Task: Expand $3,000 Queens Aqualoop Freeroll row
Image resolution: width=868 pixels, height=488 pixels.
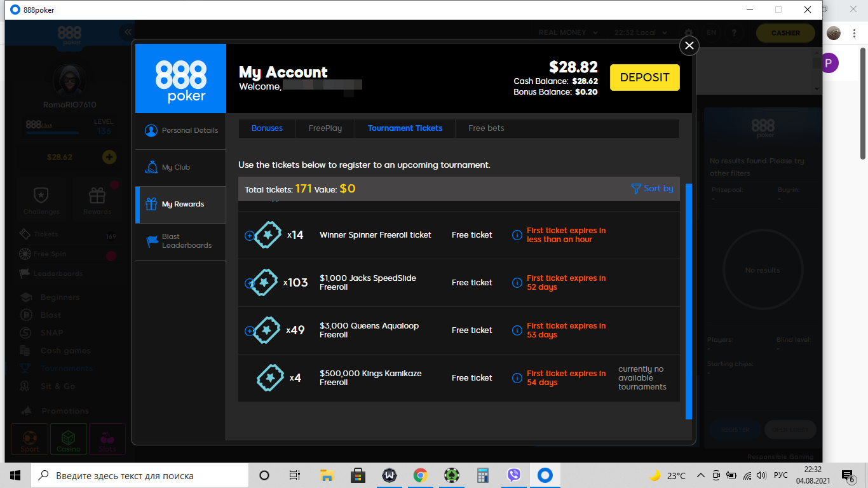Action: (x=249, y=331)
